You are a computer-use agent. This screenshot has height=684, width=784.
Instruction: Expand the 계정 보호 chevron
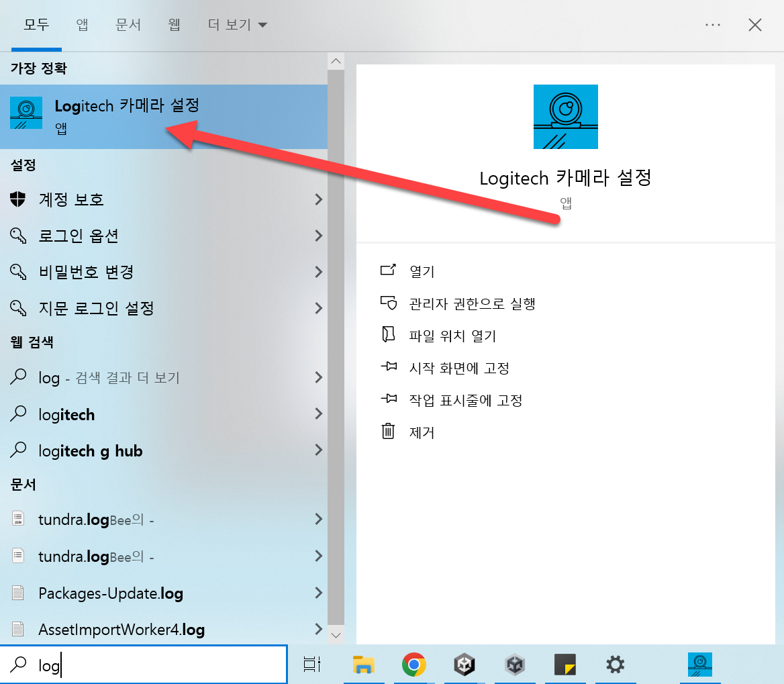318,199
